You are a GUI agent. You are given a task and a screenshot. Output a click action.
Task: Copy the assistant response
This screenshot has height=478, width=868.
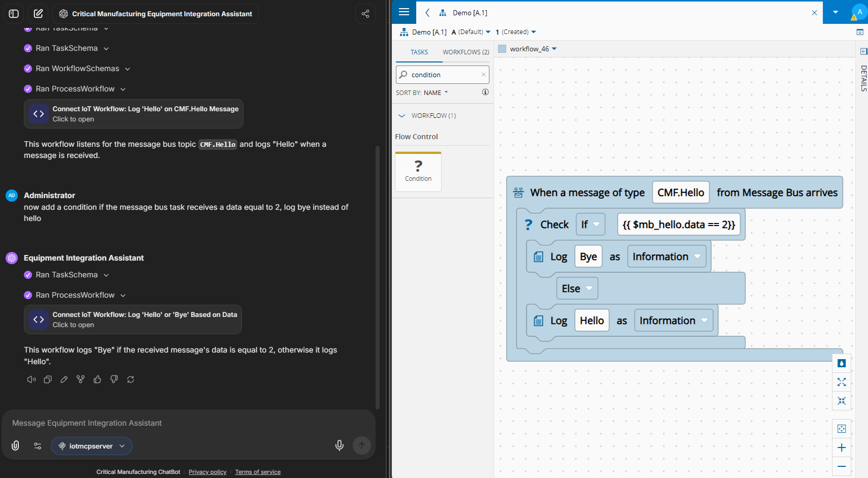tap(48, 379)
